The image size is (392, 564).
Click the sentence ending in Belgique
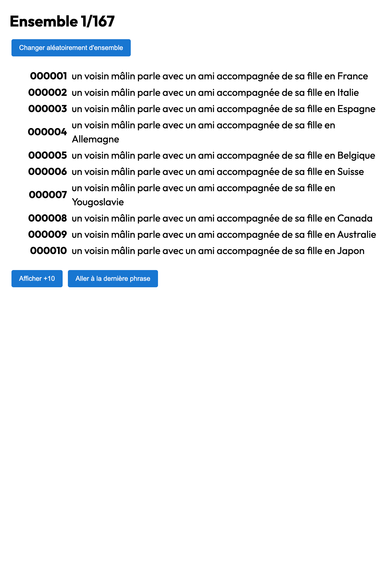[x=223, y=156]
